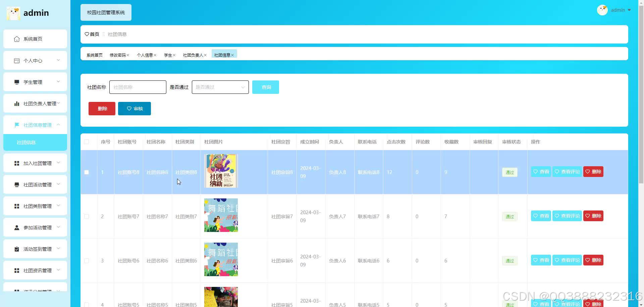Click the card icon beside 个人中心
The image size is (644, 307).
[x=17, y=61]
